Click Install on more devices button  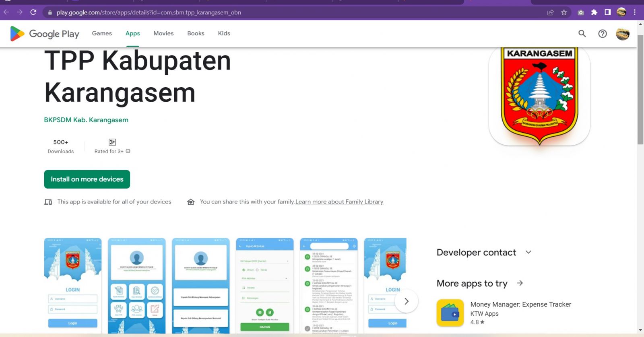[87, 179]
